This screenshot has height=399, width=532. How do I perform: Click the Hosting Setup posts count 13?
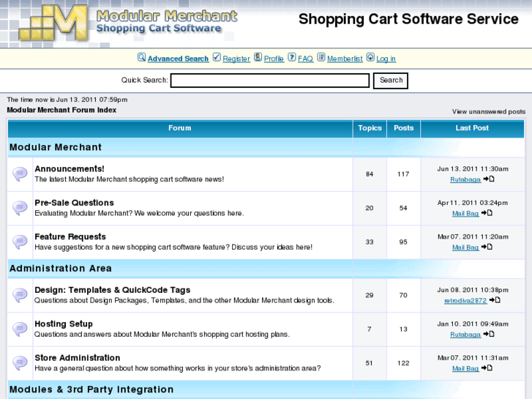tap(403, 329)
